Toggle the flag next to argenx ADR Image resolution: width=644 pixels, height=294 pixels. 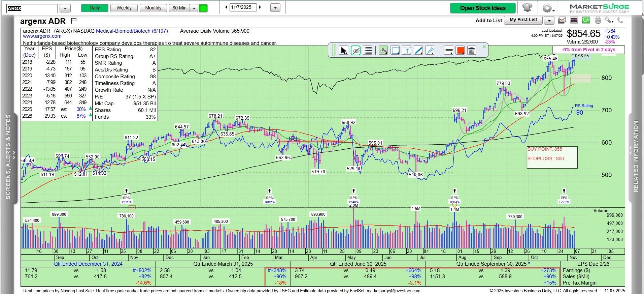74,21
